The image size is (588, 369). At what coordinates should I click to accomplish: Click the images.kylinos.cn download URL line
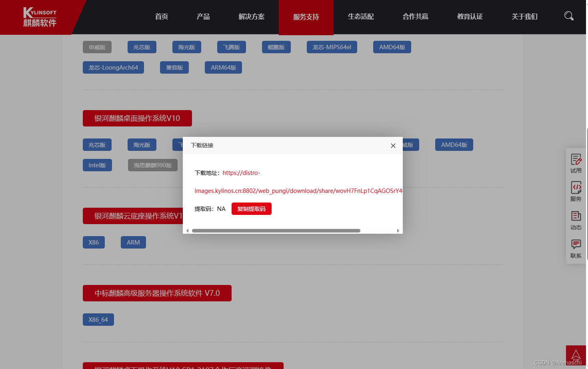pyautogui.click(x=298, y=191)
